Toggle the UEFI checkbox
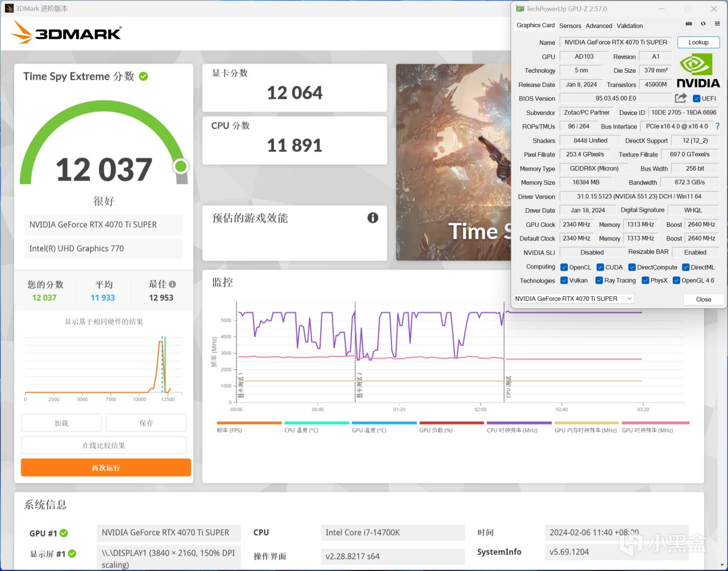This screenshot has width=728, height=571. tap(696, 98)
